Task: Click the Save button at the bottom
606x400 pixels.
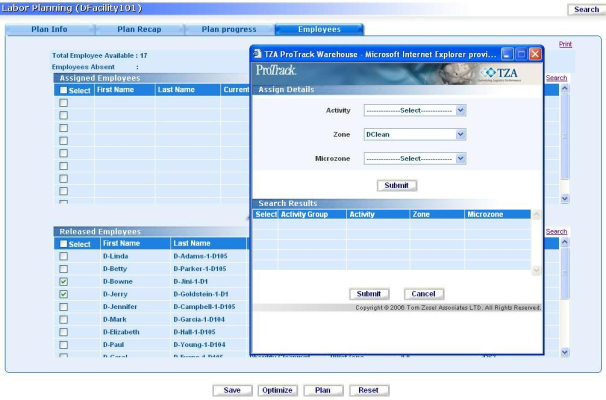Action: [232, 390]
